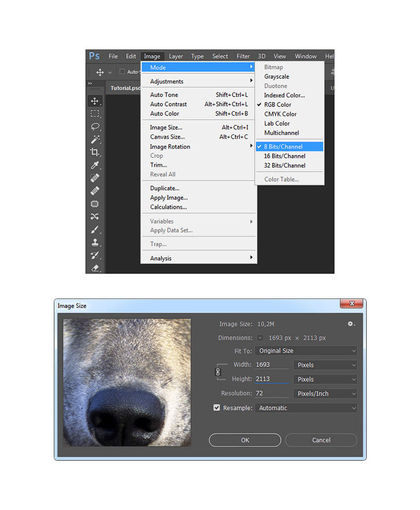420x510 pixels.
Task: Select the Eraser tool
Action: click(94, 268)
